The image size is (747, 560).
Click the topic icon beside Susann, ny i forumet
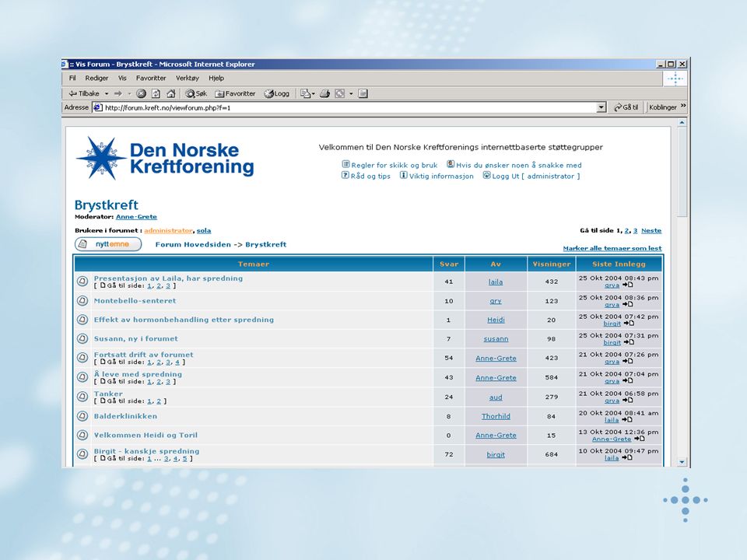(x=82, y=338)
